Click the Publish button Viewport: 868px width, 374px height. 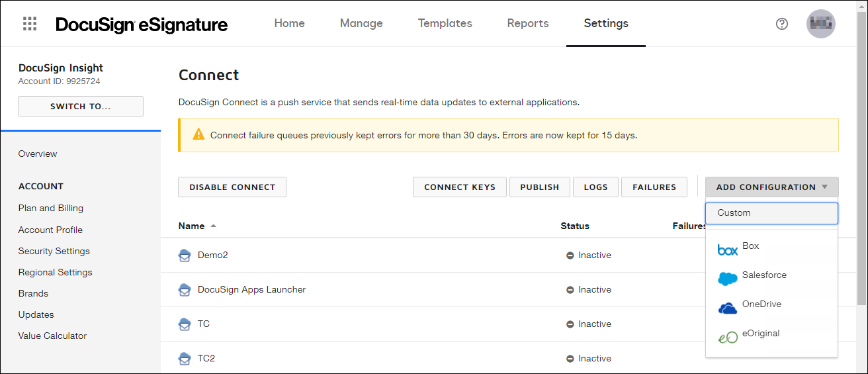[x=540, y=187]
